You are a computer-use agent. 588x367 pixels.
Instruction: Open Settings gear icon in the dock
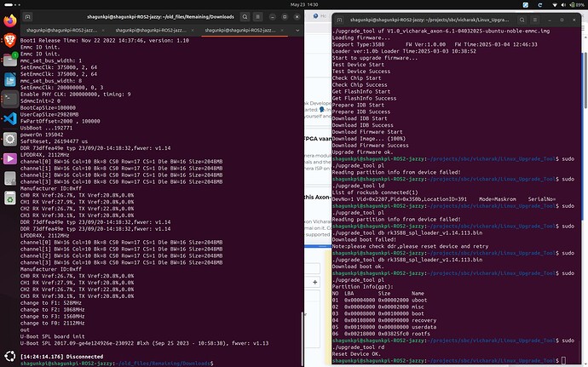10,139
